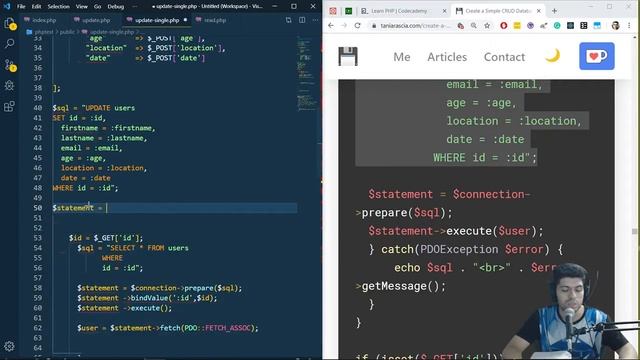Switch to the read.php editor tab
Screen dimensions: 640x360
pyautogui.click(x=211, y=20)
